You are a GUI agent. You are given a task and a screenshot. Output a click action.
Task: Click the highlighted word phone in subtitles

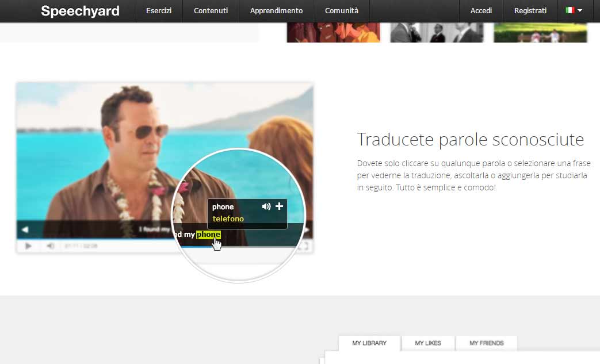[x=208, y=235]
